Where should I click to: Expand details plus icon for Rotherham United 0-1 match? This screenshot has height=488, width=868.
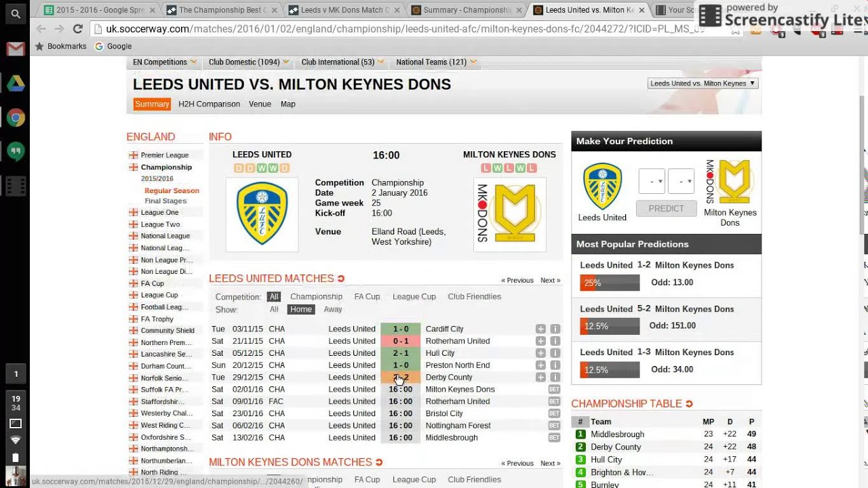tap(540, 341)
